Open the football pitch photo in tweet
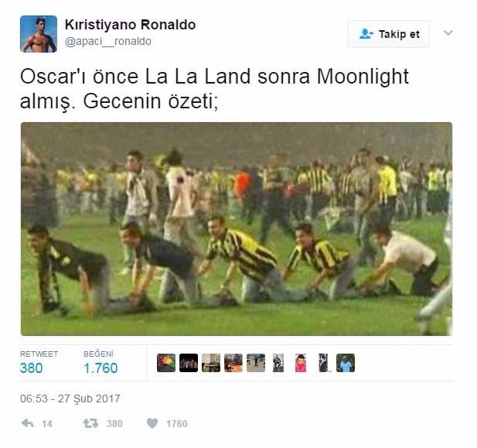The height and width of the screenshot is (448, 477). [x=237, y=229]
